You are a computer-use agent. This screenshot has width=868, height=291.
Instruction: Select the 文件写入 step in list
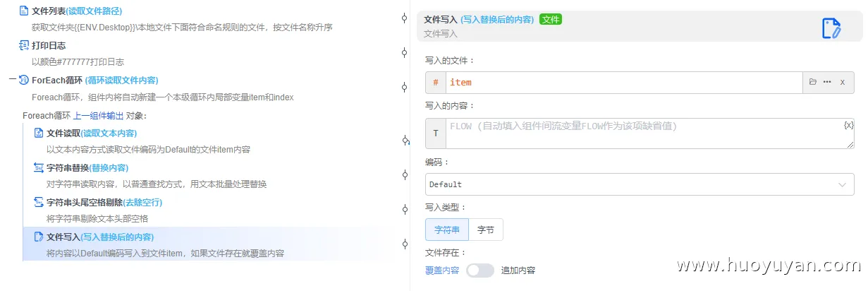[99, 237]
